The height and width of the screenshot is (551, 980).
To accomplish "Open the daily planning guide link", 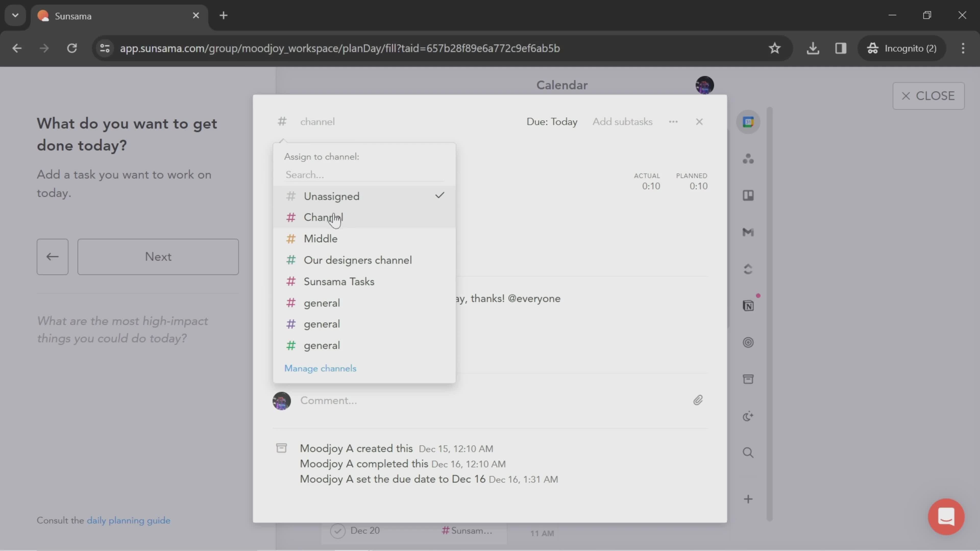I will point(129,520).
